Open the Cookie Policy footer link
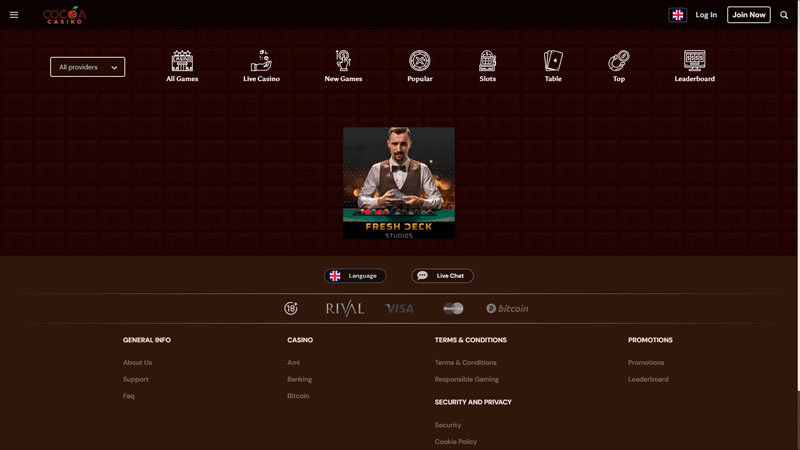The image size is (800, 450). pos(456,442)
